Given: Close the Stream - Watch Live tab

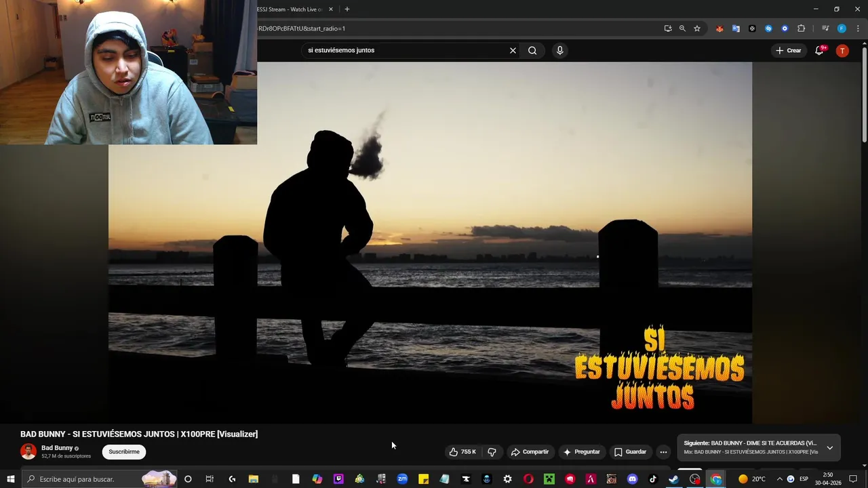Looking at the screenshot, I should (331, 9).
